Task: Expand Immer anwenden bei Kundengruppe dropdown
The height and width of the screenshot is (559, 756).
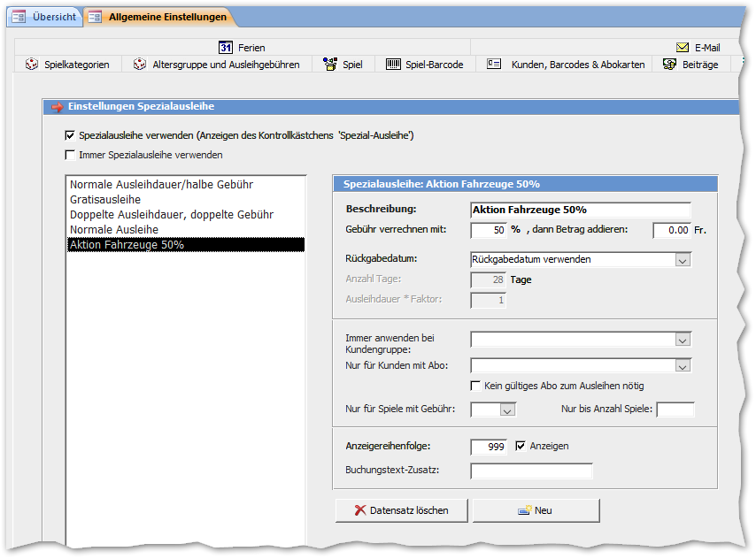Action: point(683,340)
